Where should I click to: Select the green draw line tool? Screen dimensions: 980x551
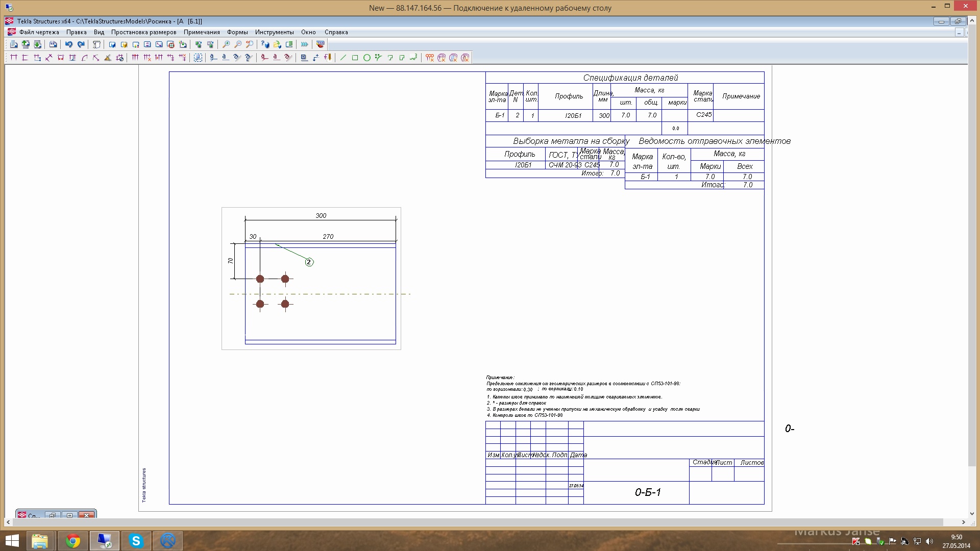point(343,58)
